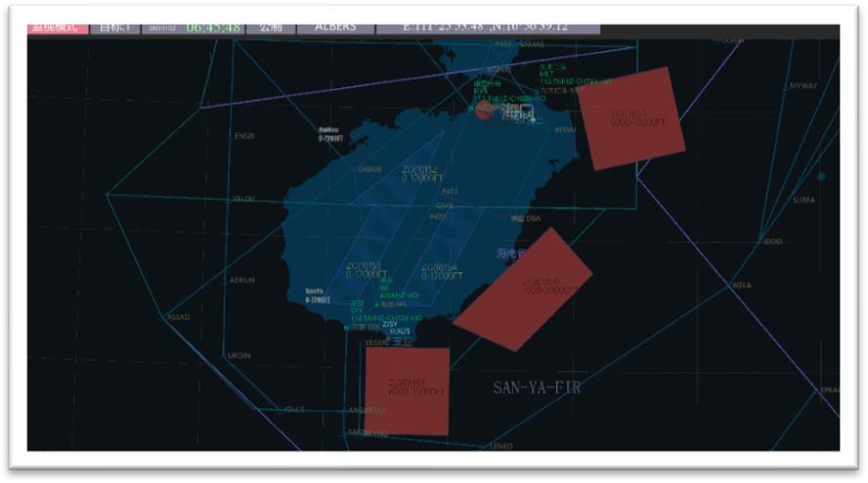Click the ASSAD waypoint

(178, 317)
